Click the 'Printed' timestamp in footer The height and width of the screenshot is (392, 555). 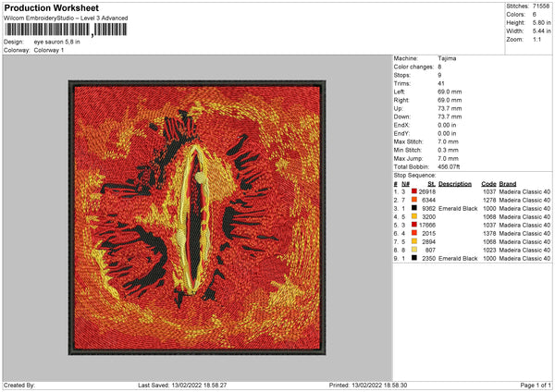pyautogui.click(x=368, y=385)
